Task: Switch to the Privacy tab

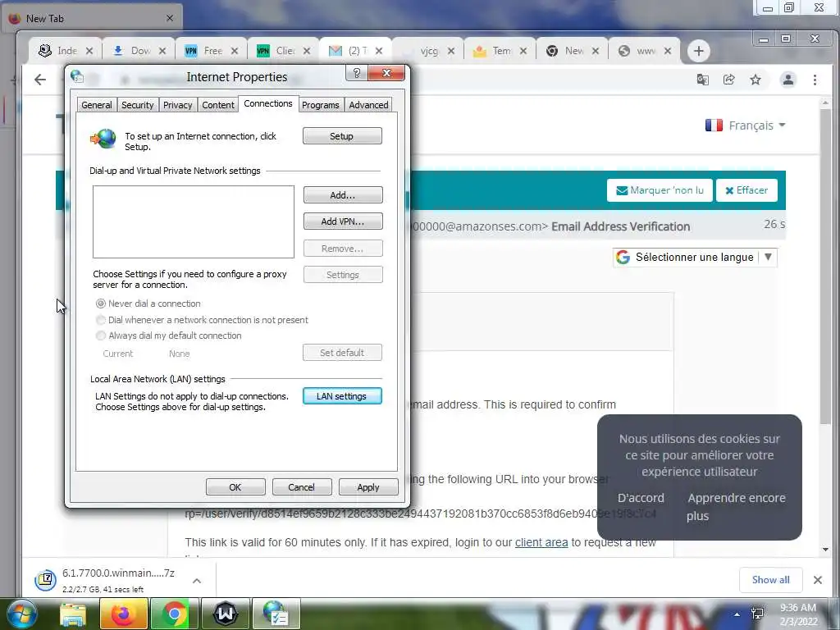Action: click(x=177, y=105)
